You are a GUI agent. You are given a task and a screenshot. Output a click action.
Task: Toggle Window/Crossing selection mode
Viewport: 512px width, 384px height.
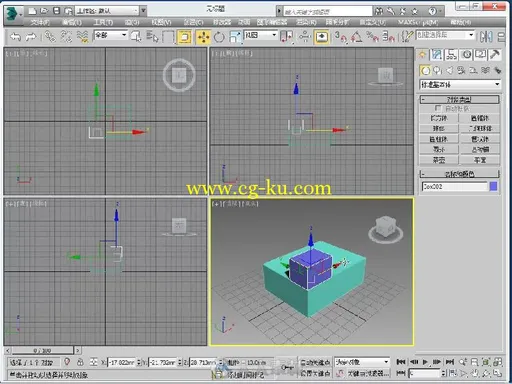(x=184, y=37)
